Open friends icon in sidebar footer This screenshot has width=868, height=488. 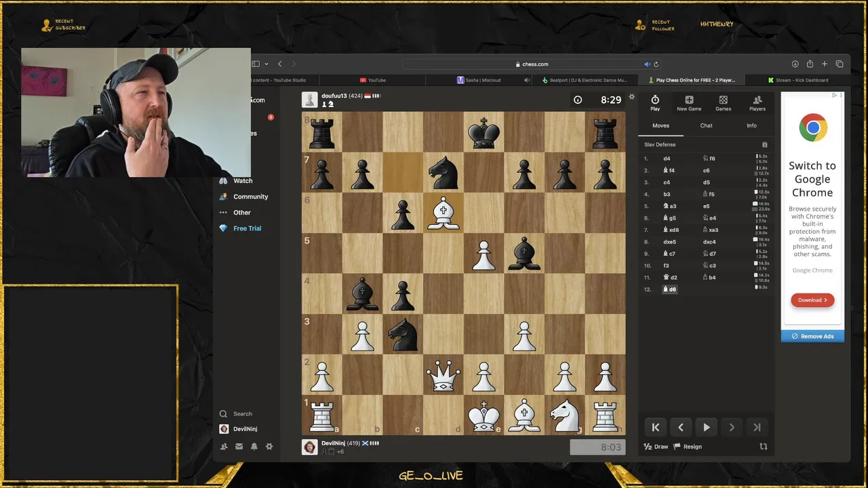pyautogui.click(x=224, y=447)
